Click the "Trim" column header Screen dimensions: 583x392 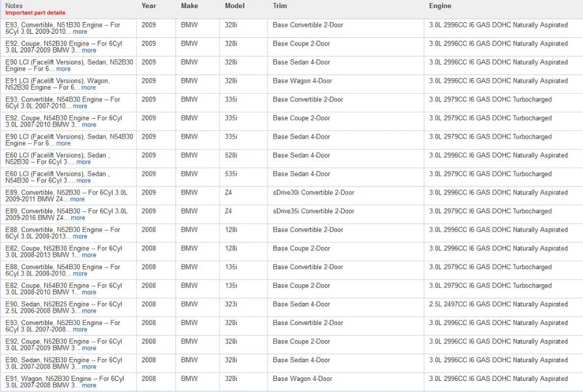(280, 6)
